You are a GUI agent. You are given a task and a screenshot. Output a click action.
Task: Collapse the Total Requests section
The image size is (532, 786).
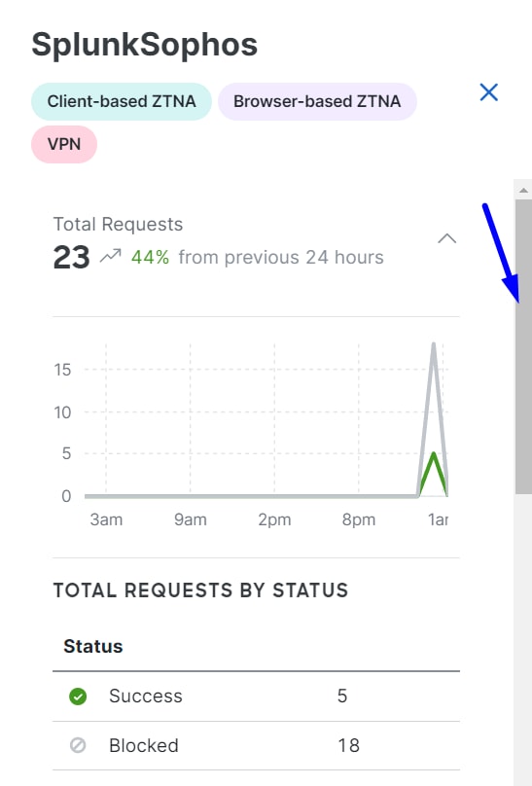[x=446, y=238]
